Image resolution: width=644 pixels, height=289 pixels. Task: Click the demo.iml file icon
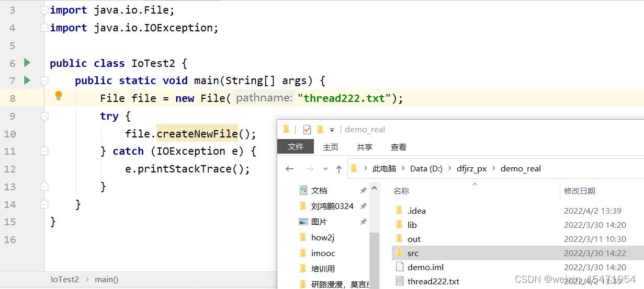coord(400,267)
